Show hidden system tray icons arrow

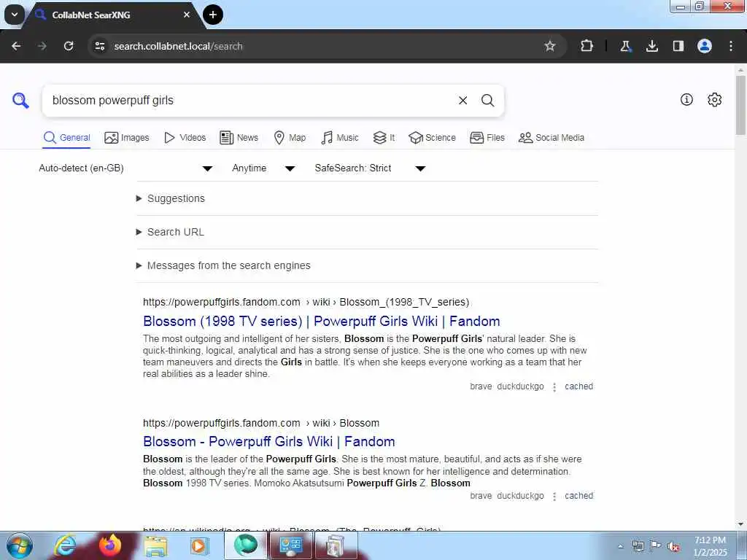620,546
